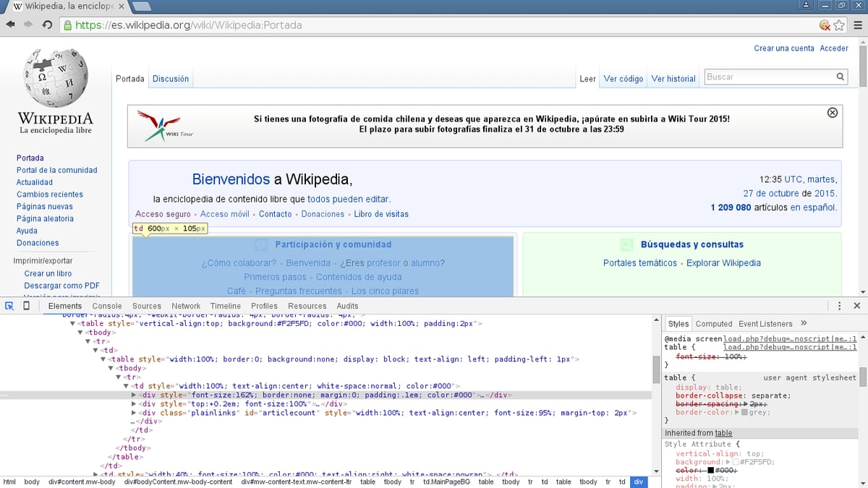Bookmark page with star icon

click(839, 25)
